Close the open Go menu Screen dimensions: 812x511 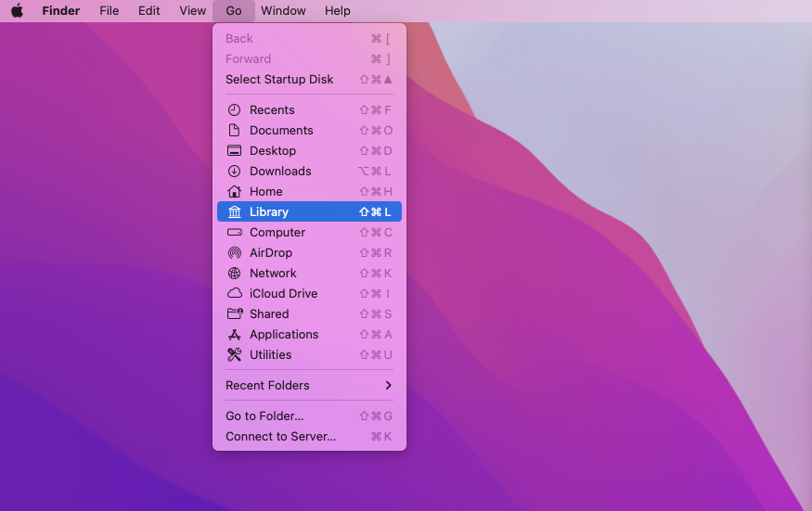coord(234,10)
